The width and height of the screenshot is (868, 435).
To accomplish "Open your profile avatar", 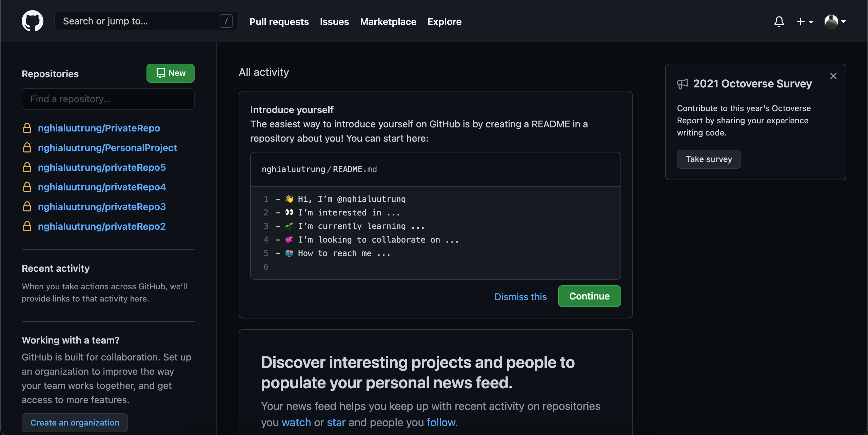I will 831,21.
